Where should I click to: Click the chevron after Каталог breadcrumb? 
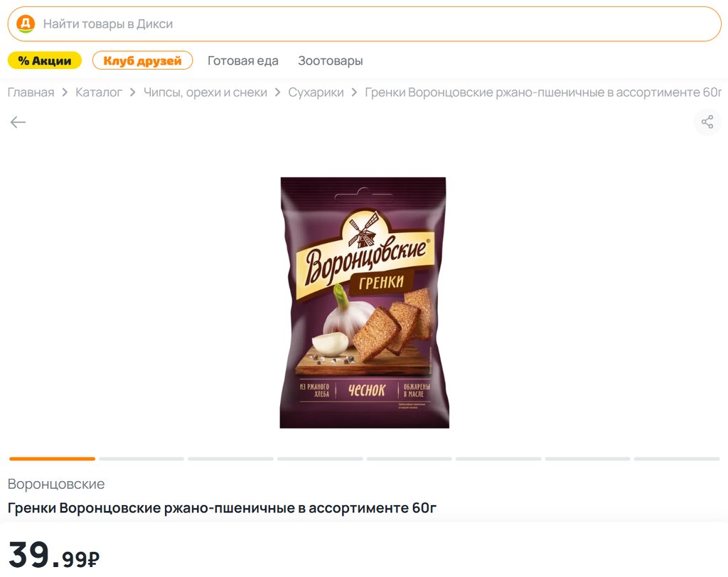(133, 92)
